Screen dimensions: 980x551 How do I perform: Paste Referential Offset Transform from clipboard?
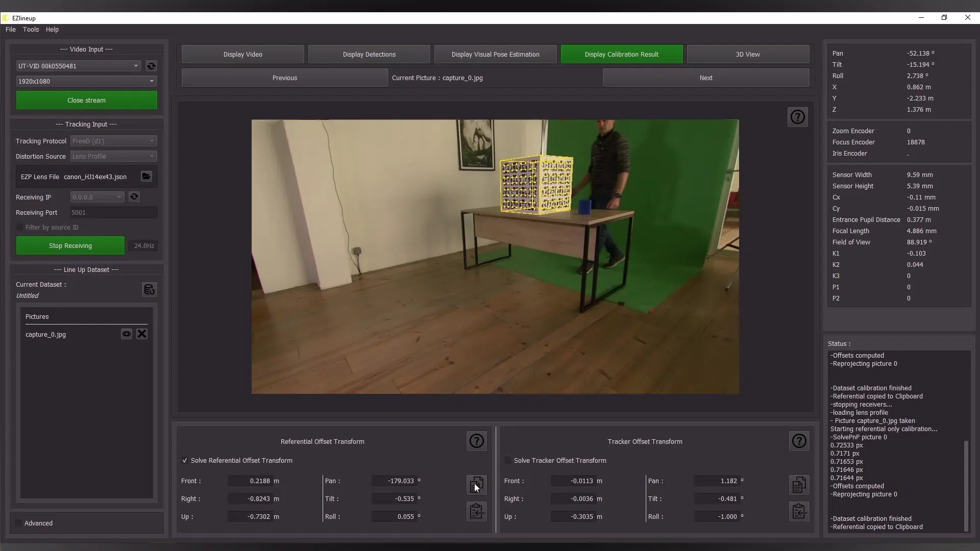tap(476, 511)
